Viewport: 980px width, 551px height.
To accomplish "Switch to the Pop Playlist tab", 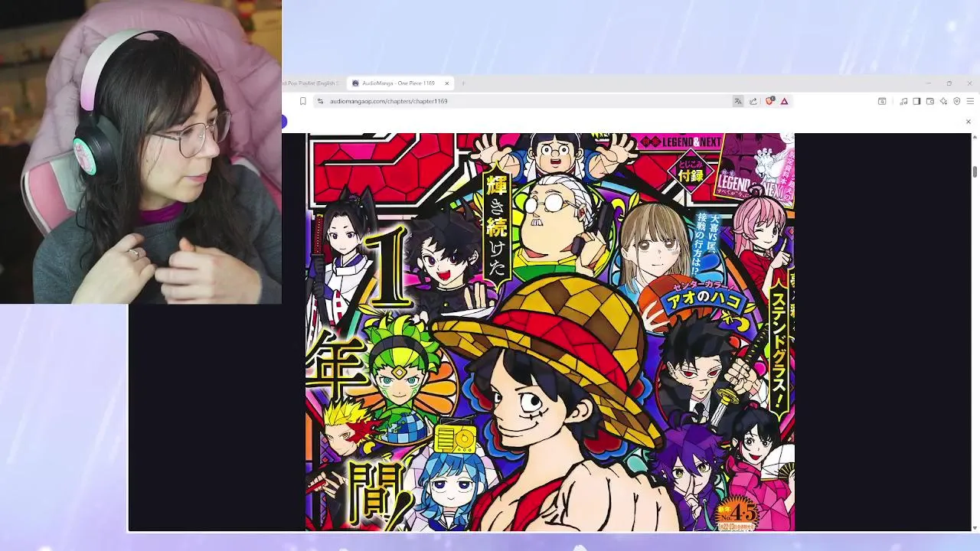I will 312,83.
